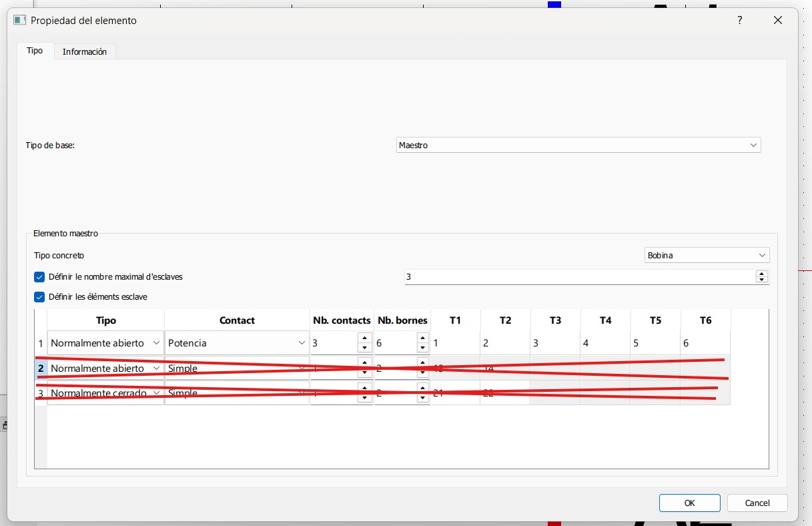Viewport: 812px width, 526px height.
Task: Open row 3 Contact Simple dropdown
Action: click(237, 393)
